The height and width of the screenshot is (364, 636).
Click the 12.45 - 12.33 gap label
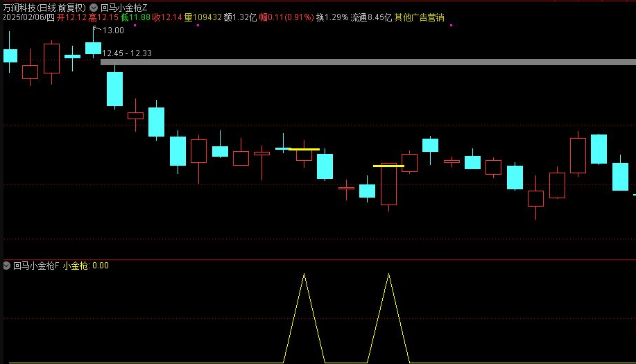click(127, 53)
